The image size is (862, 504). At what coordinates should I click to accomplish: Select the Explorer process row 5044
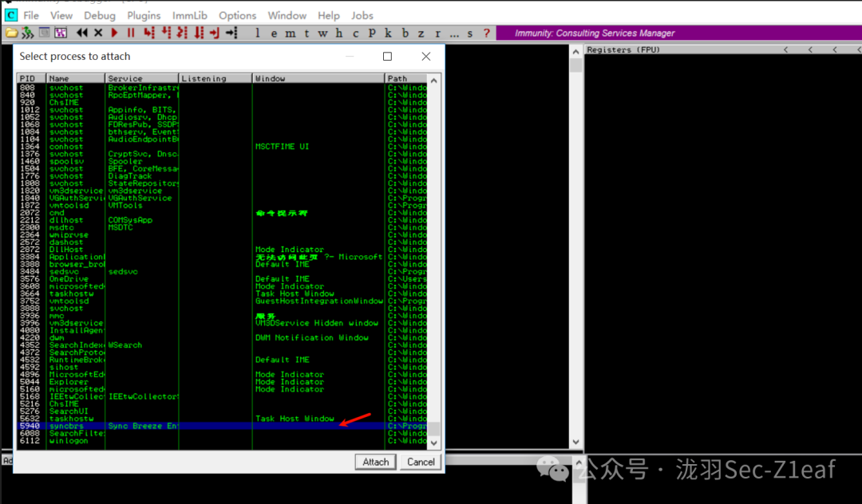[222, 381]
